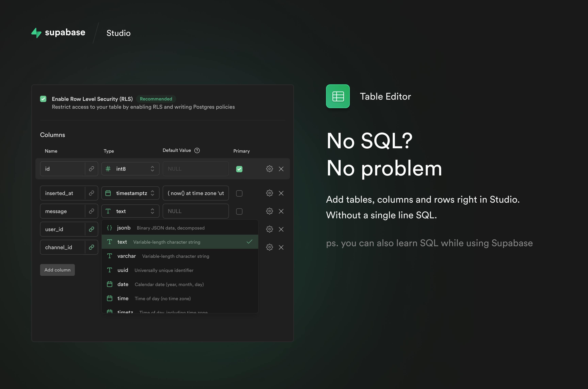
Task: Edit the message column name field
Action: coord(63,211)
